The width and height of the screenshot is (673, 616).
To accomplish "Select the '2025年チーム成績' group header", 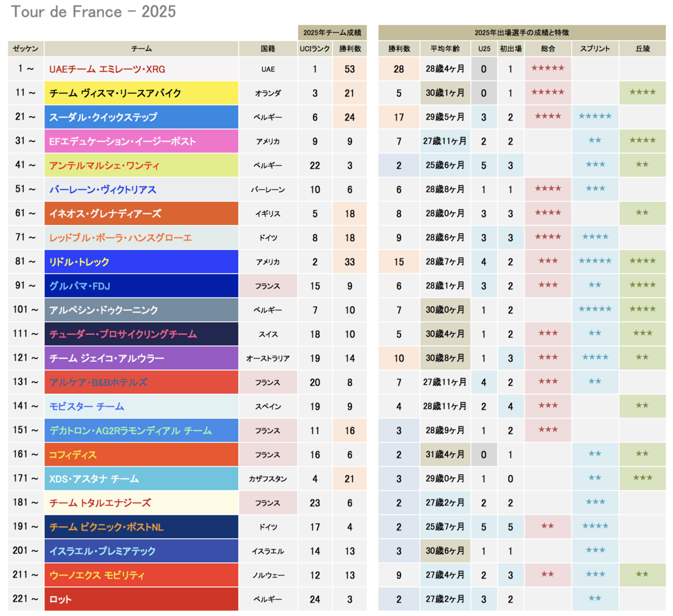I will [333, 33].
